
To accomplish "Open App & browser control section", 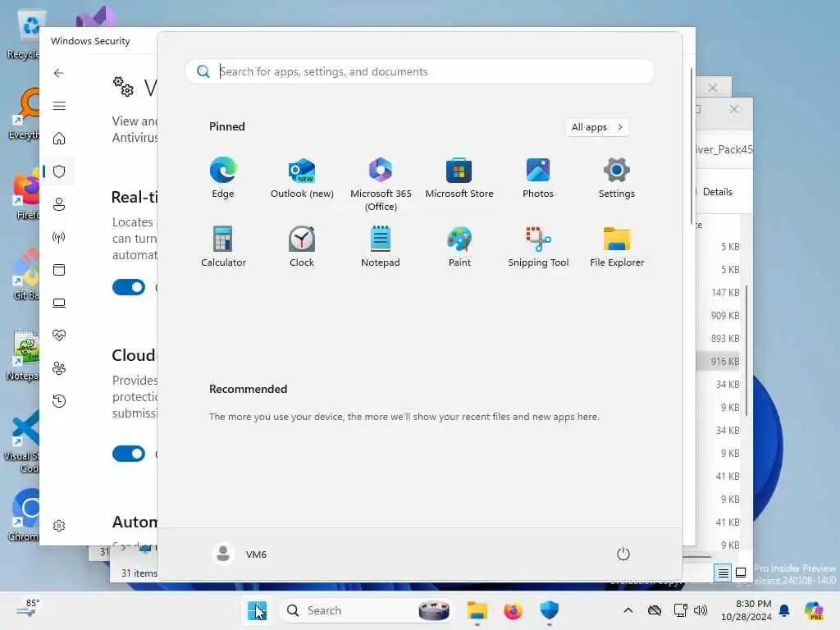I will [59, 269].
